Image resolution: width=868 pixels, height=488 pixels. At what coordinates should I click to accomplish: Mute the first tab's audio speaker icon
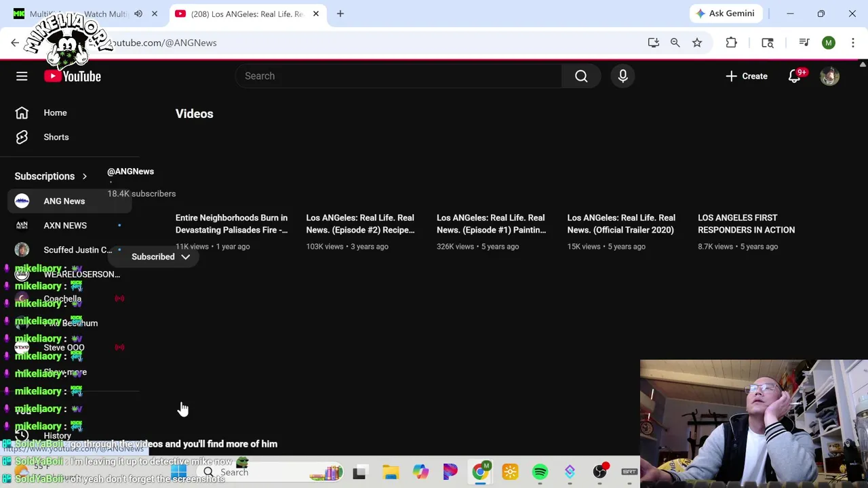click(x=138, y=14)
